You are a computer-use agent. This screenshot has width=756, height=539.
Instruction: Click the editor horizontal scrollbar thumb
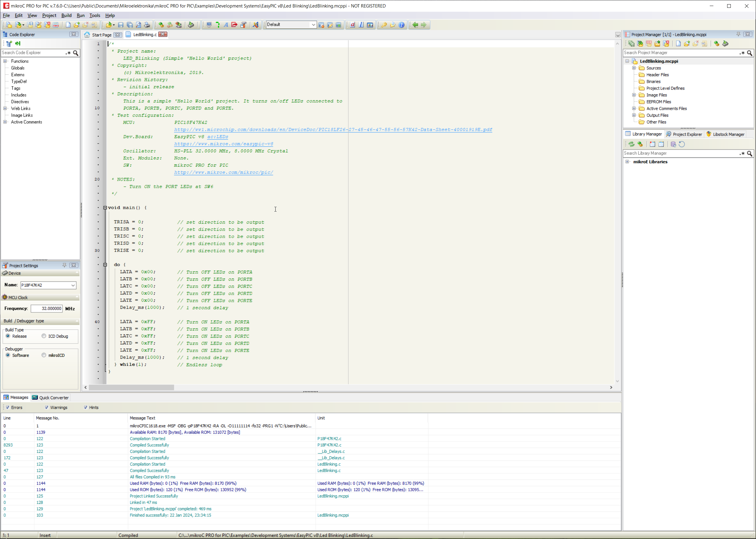pos(132,387)
